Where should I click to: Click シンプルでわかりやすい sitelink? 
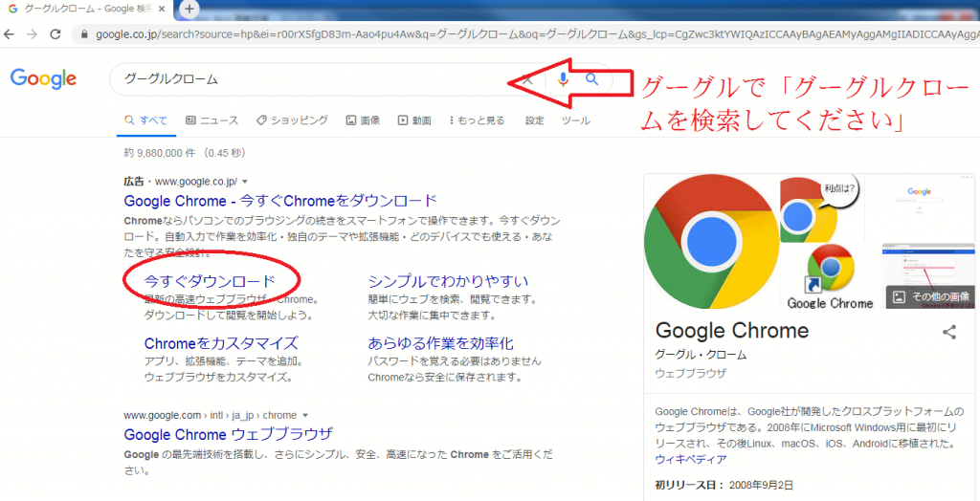(448, 280)
